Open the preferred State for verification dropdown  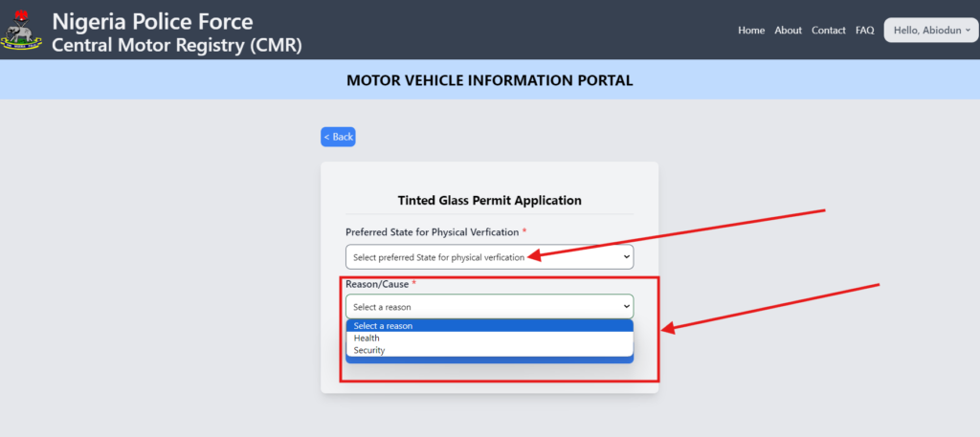[x=489, y=256]
